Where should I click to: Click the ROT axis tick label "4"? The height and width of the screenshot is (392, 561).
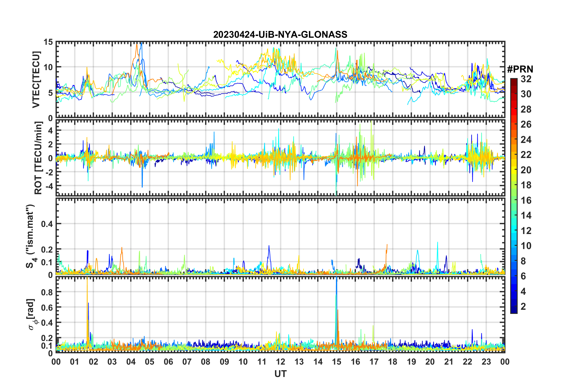point(50,130)
